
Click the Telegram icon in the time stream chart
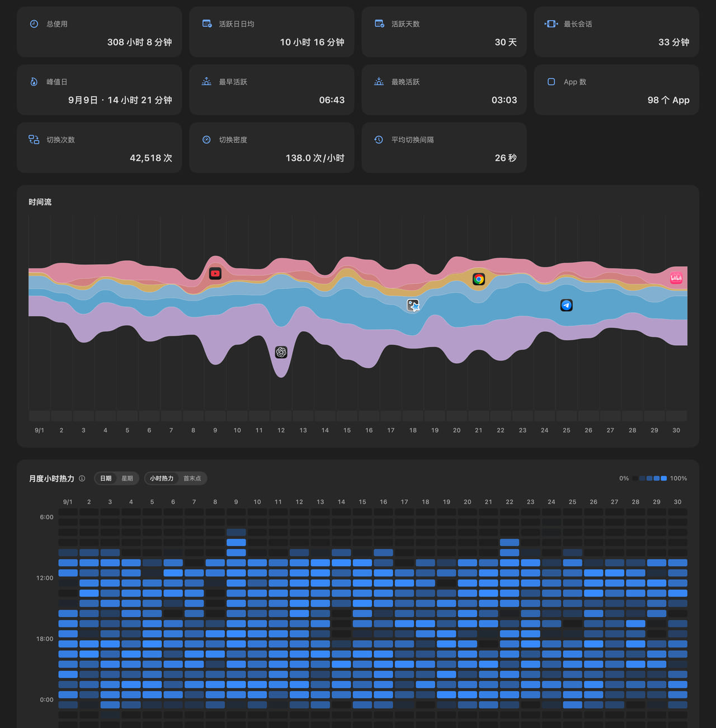coord(567,305)
